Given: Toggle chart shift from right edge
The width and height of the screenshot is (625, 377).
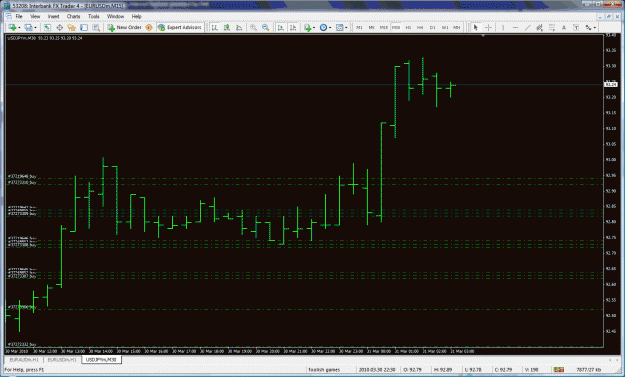Looking at the screenshot, I should click(293, 27).
